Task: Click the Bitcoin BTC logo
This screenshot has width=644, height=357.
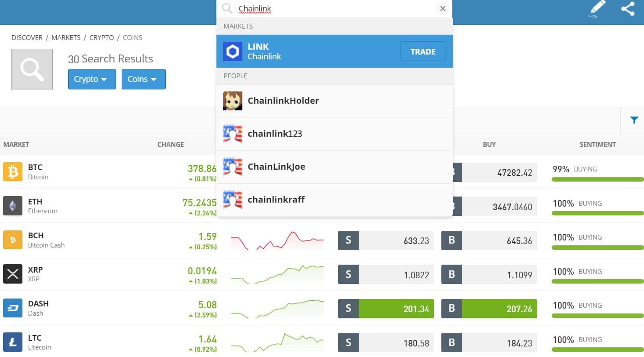Action: (13, 171)
